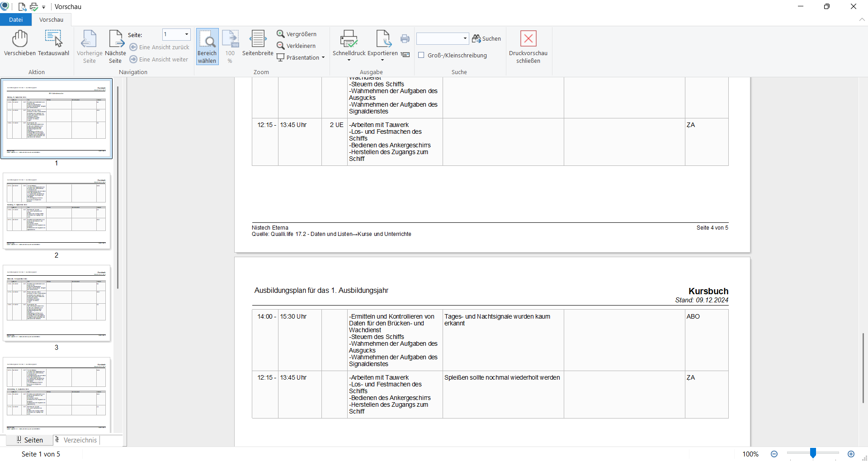Start Präsentation mode
Viewport: 868px width, 461px height.
click(298, 58)
